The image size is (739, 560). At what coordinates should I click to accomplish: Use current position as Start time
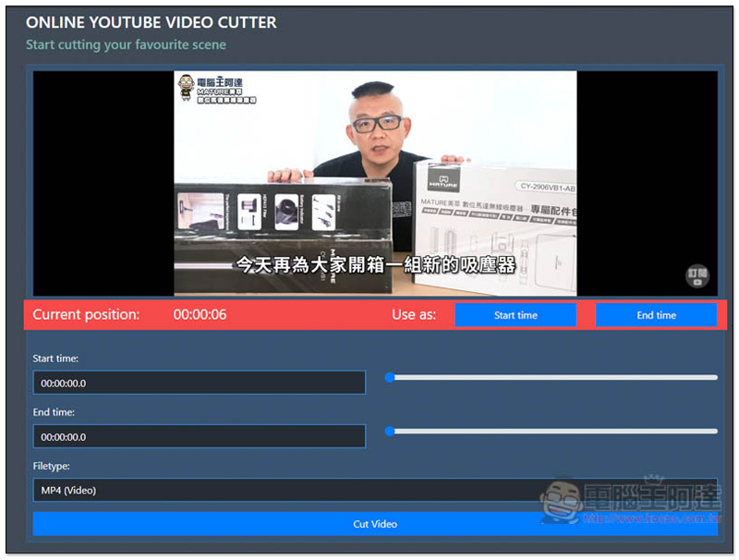coord(515,315)
